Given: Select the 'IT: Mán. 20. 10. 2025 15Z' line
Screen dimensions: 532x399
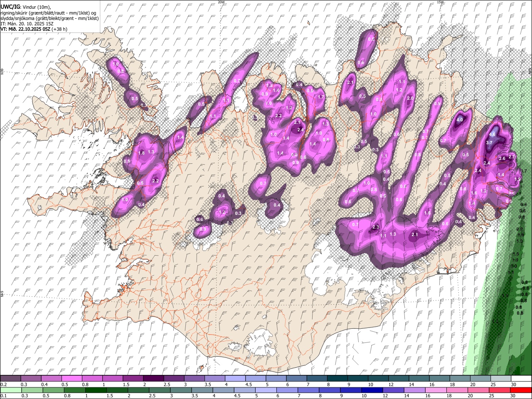Looking at the screenshot, I should point(27,24).
